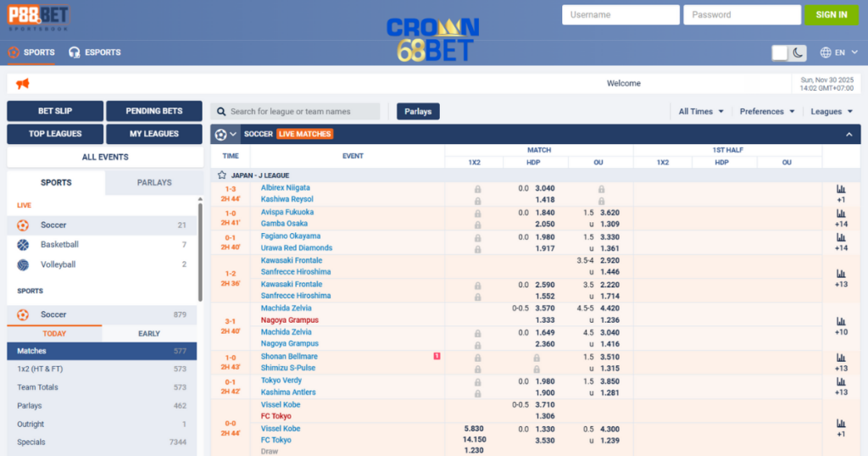Screen dimensions: 868x456
Task: Open stats chart icon for Kawasaki Frontale match
Action: coord(841,274)
